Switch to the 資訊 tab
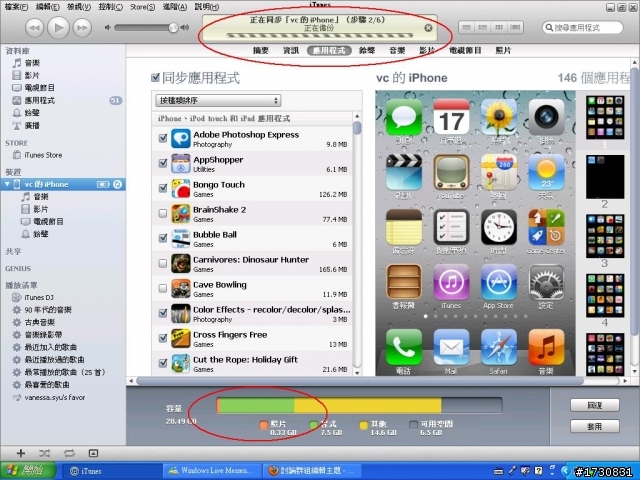 [x=291, y=50]
